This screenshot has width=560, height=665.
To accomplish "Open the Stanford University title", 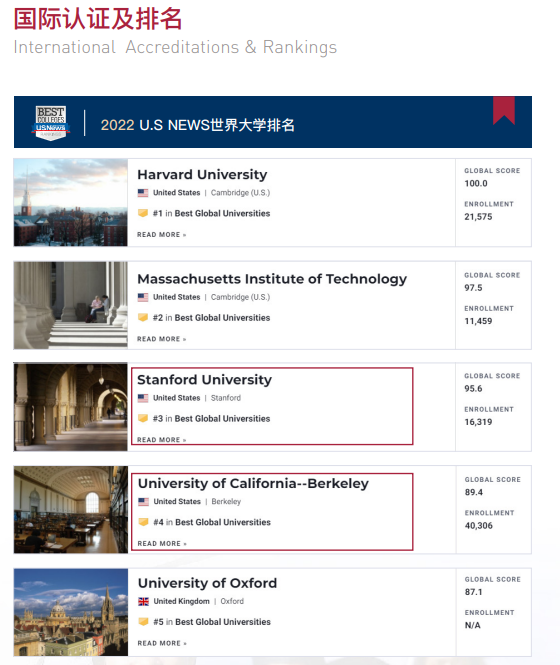I will pyautogui.click(x=204, y=380).
